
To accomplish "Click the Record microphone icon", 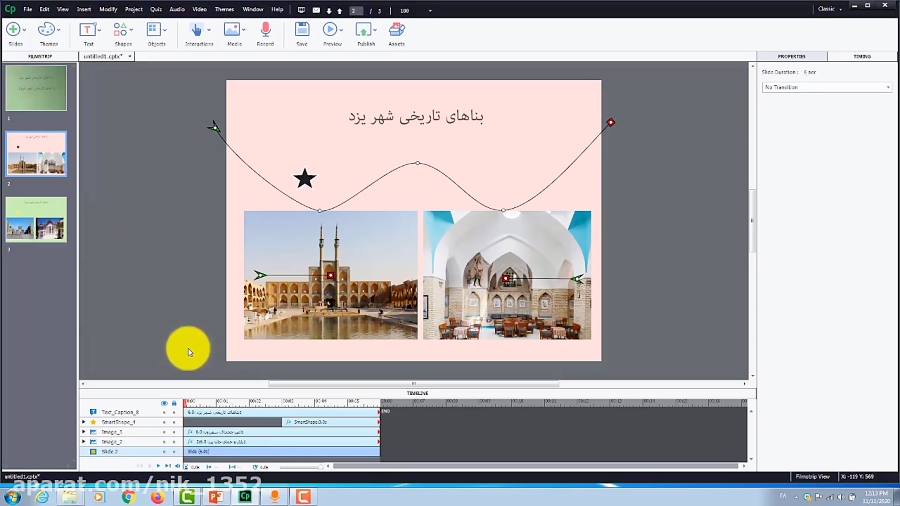I will tap(265, 29).
